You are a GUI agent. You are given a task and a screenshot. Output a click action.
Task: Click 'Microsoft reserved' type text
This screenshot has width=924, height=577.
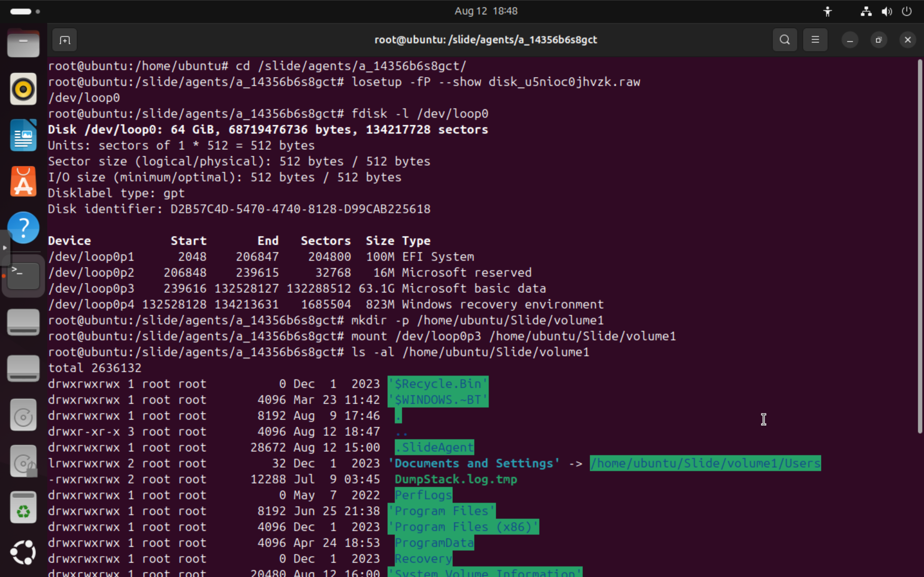click(467, 273)
